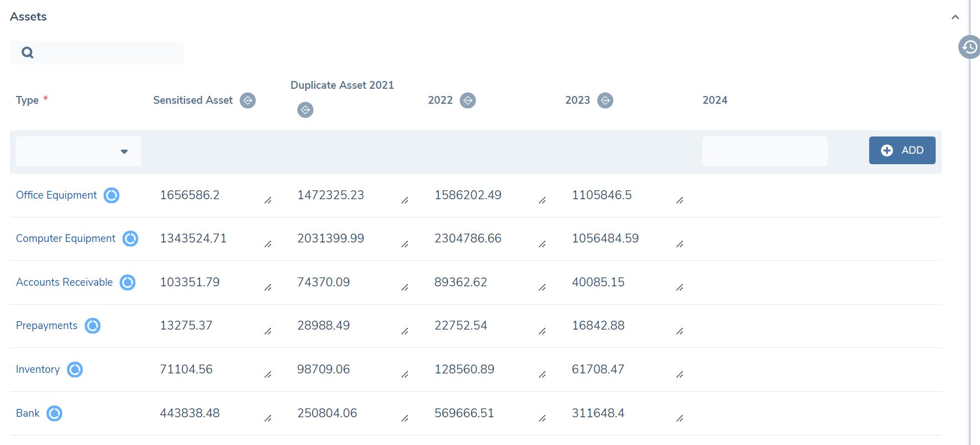Image resolution: width=980 pixels, height=445 pixels.
Task: Click the 2022 column arrow icon
Action: (x=468, y=100)
